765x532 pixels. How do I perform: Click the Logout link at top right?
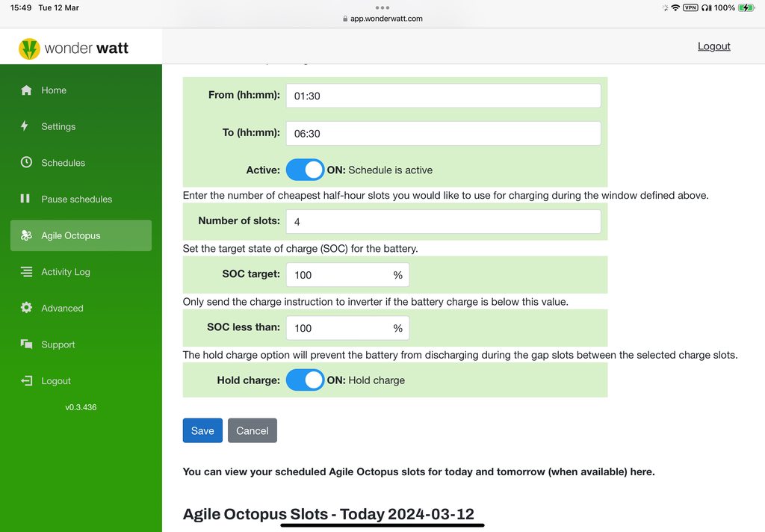tap(713, 46)
